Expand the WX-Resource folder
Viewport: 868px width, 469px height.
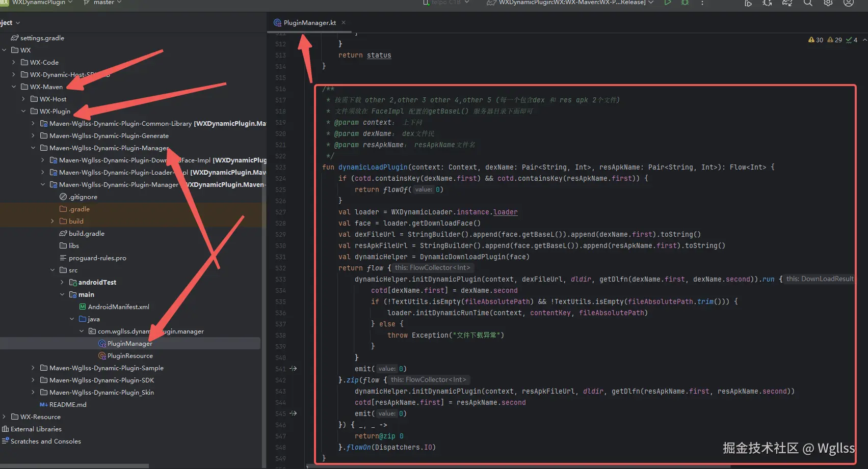[x=4, y=417]
